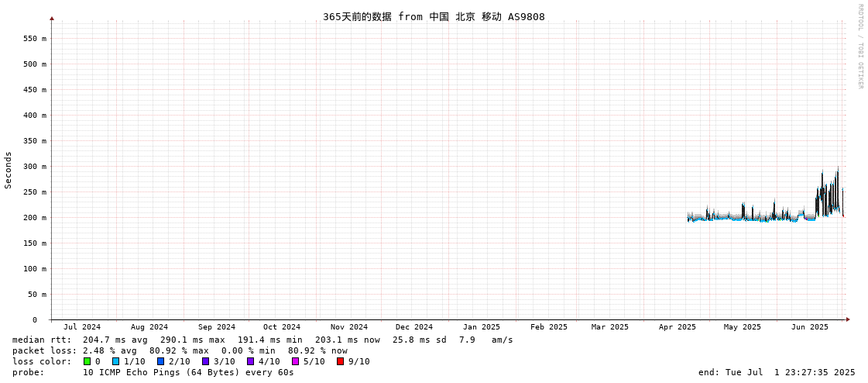Click the graph title mentioning AS9808
Image resolution: width=868 pixels, height=383 pixels.
(x=434, y=16)
